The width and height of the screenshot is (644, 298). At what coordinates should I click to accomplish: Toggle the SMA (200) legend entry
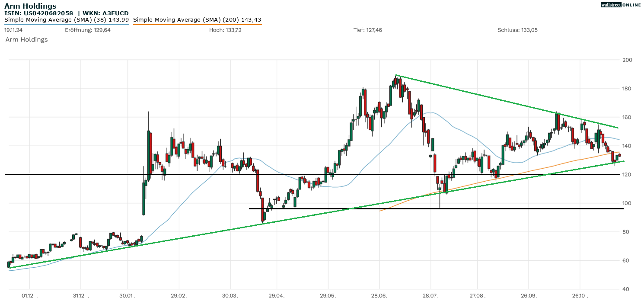coord(197,19)
